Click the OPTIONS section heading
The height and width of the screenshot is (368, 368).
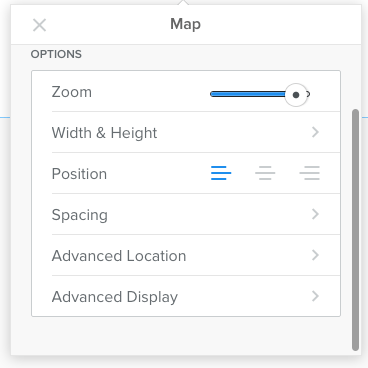click(56, 54)
